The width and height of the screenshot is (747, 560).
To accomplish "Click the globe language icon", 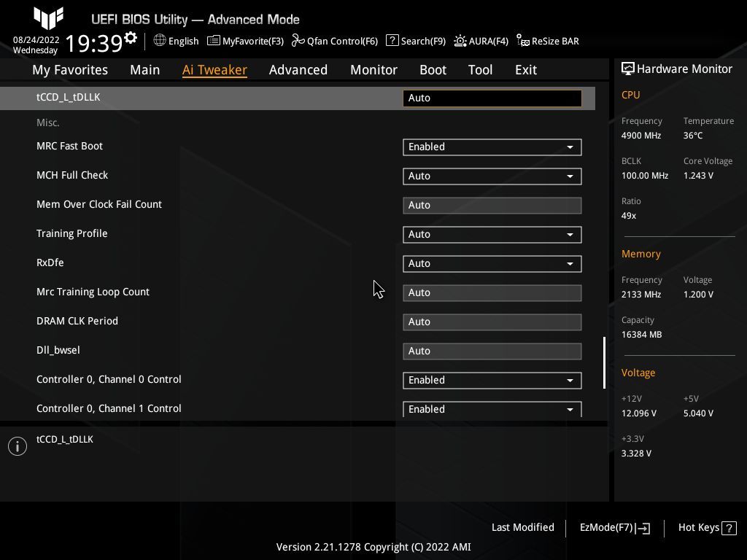I will tap(160, 40).
